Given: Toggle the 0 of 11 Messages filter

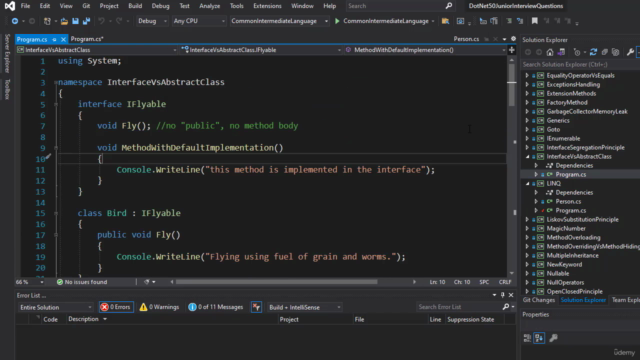Looking at the screenshot, I should click(216, 307).
